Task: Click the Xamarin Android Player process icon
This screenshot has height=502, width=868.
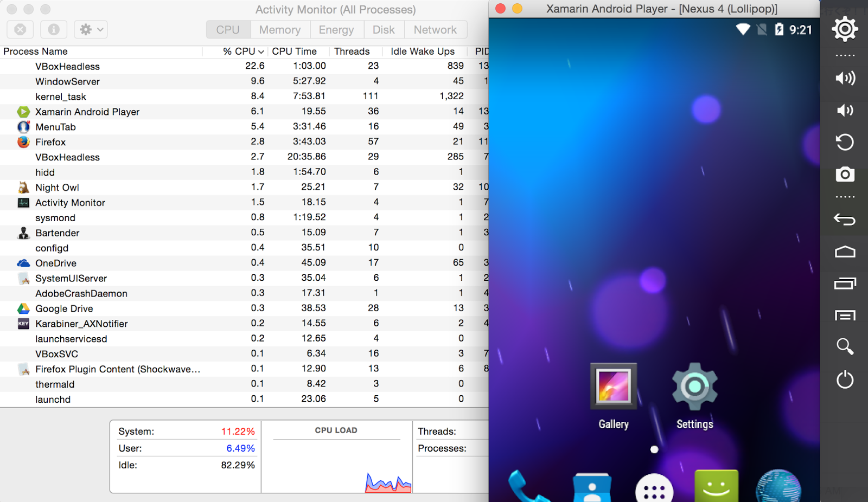Action: click(x=23, y=112)
